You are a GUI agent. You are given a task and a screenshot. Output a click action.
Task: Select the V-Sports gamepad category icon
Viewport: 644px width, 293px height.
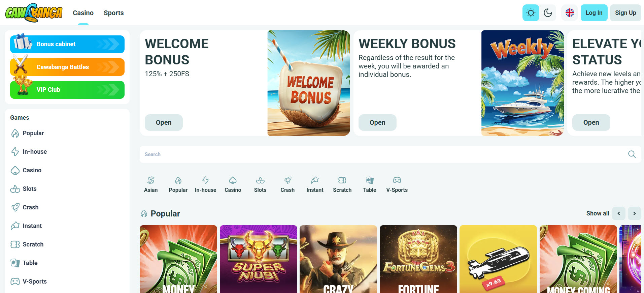click(x=397, y=180)
